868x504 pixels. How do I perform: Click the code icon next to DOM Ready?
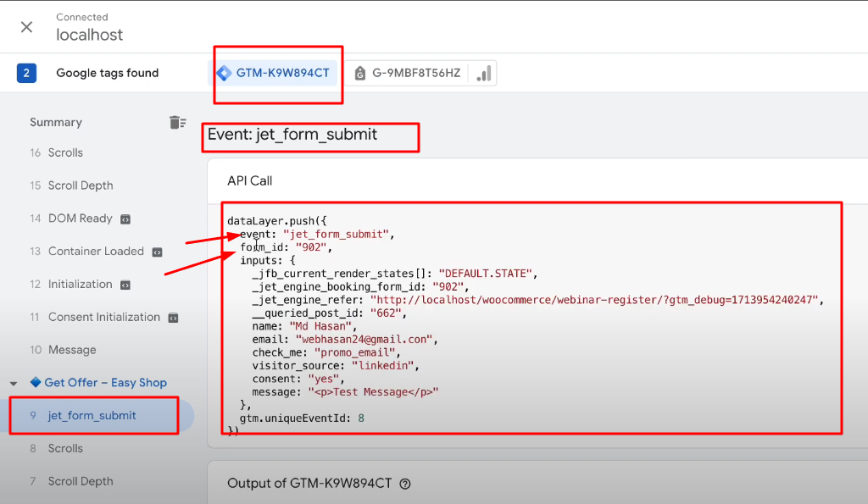pos(125,219)
